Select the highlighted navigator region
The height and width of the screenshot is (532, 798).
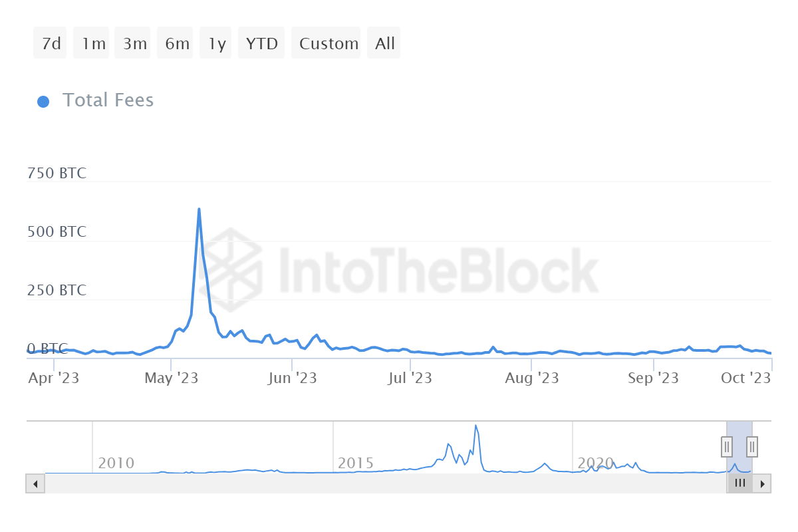739,446
